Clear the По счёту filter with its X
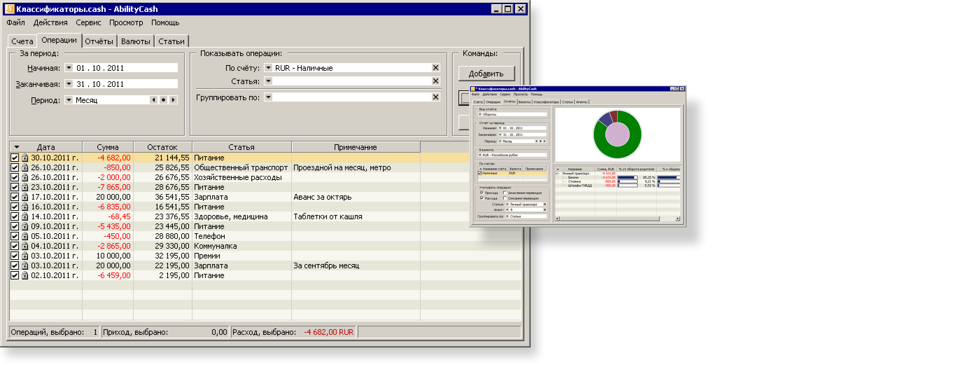The width and height of the screenshot is (980, 366). coord(436,68)
